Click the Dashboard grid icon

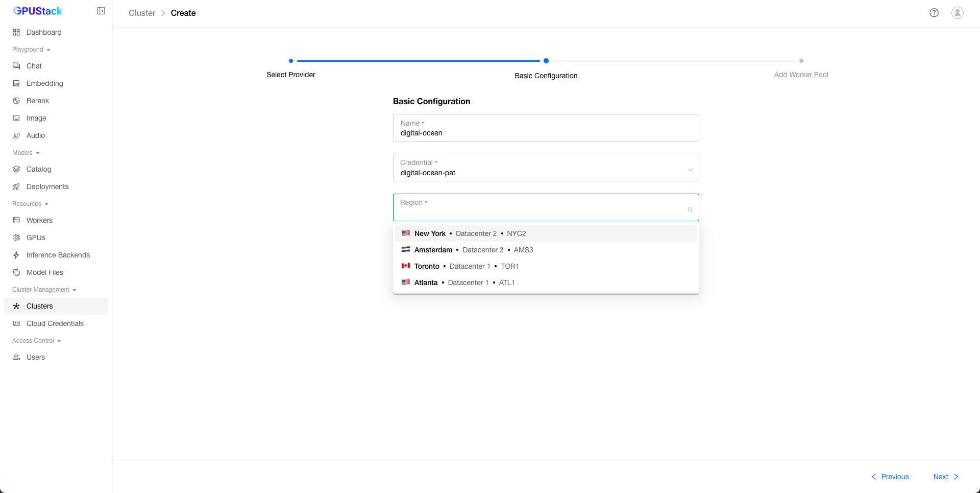[x=16, y=32]
